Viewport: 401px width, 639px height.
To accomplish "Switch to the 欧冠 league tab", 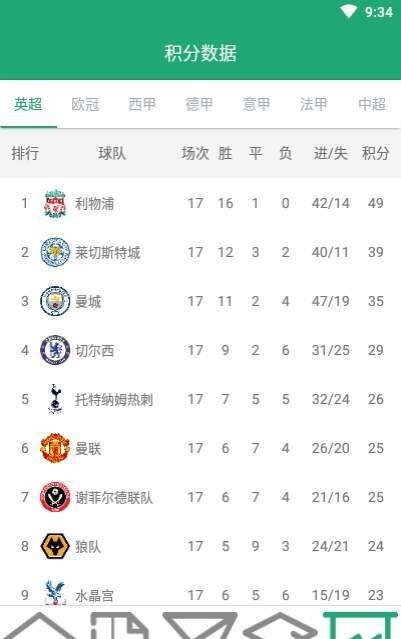I will (x=85, y=104).
